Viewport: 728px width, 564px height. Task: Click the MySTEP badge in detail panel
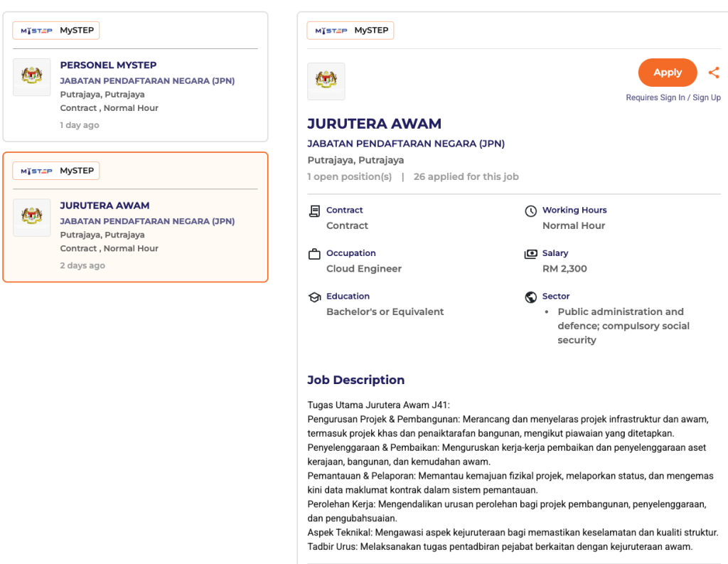[x=350, y=31]
